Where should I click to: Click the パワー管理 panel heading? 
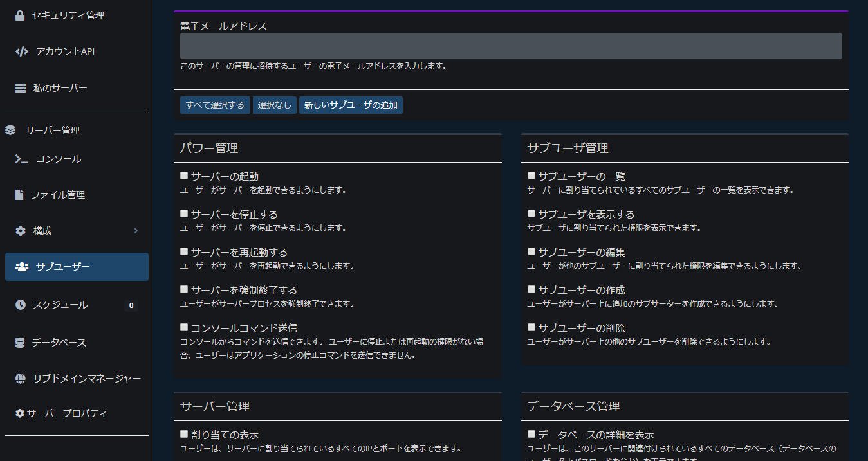[209, 149]
